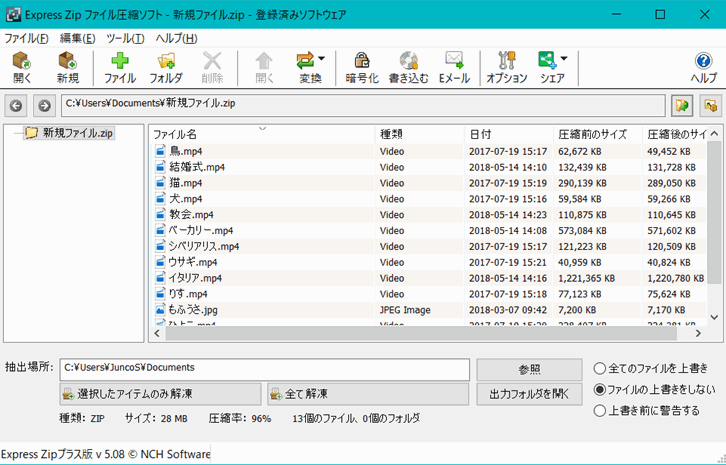Click 選択したアイテムのみ解凍 button
726x465 pixels.
160,394
